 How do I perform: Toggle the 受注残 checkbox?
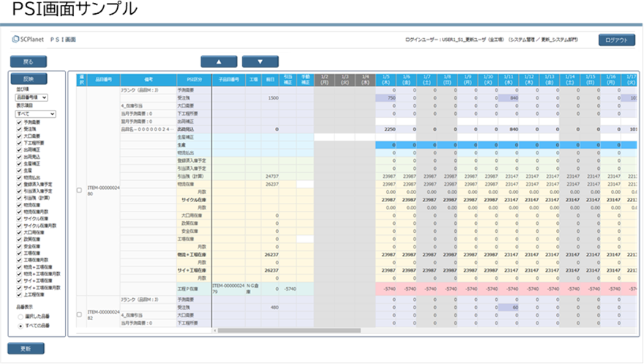tap(18, 130)
